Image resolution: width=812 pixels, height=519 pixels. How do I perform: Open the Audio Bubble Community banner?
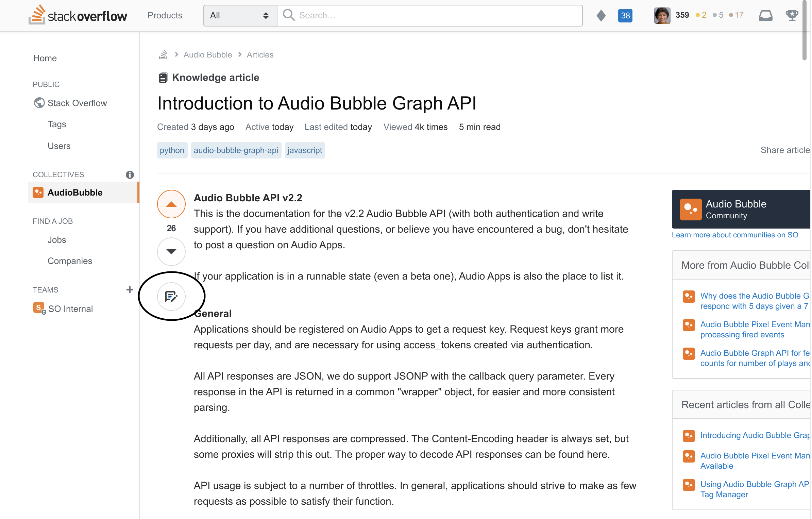coord(741,209)
